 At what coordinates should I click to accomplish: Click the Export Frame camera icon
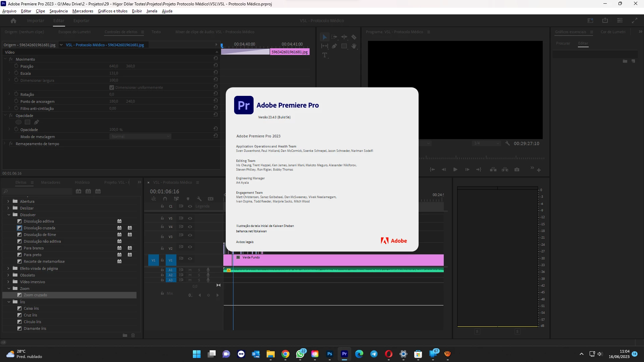click(517, 170)
